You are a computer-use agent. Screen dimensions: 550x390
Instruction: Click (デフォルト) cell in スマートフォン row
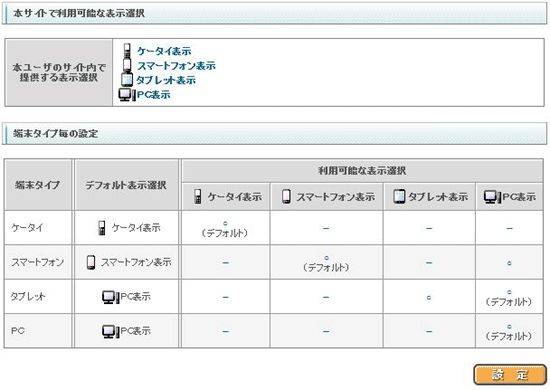[x=327, y=263]
